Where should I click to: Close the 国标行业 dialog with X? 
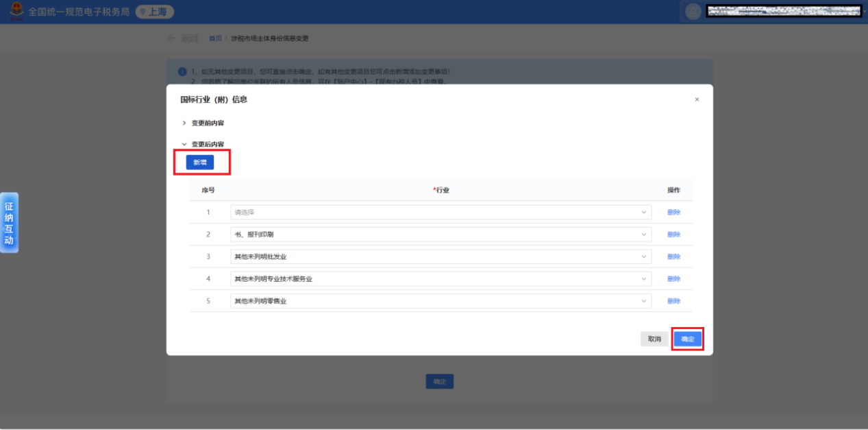pos(697,99)
